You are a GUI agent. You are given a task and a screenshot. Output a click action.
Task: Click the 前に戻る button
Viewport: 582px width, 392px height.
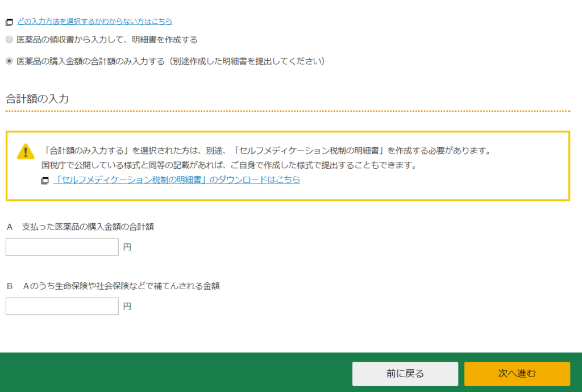(405, 373)
